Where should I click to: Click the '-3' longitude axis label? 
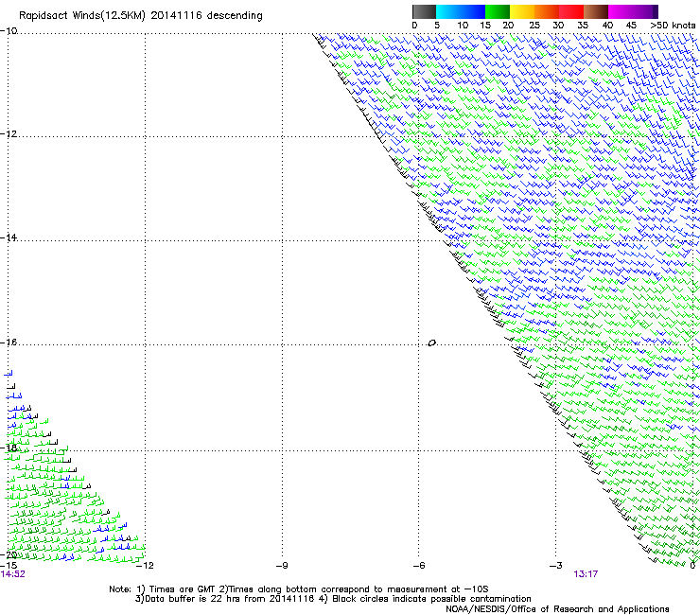[556, 566]
